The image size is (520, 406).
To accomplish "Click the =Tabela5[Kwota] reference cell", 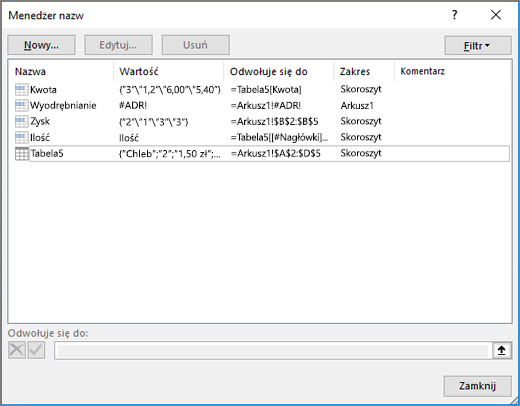I will [x=266, y=89].
